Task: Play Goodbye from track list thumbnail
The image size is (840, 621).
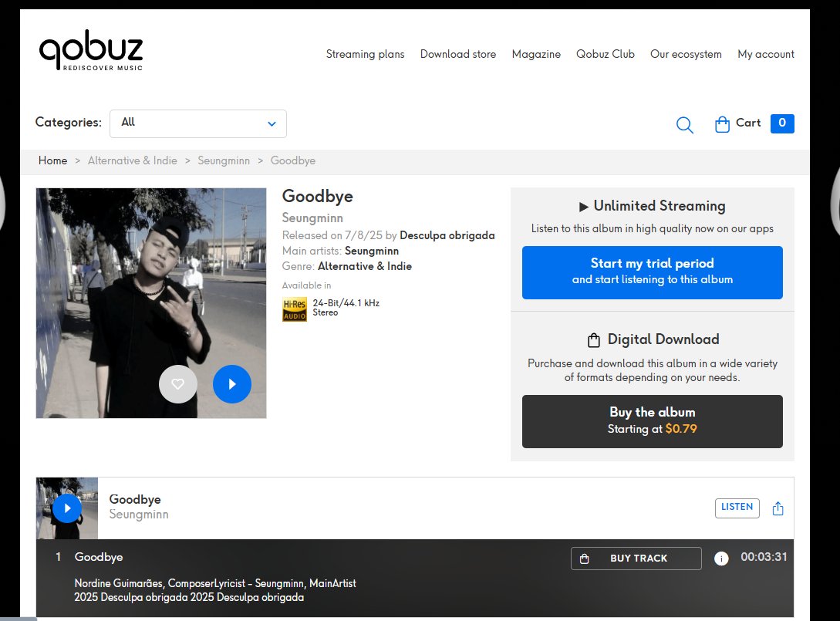Action: click(67, 508)
